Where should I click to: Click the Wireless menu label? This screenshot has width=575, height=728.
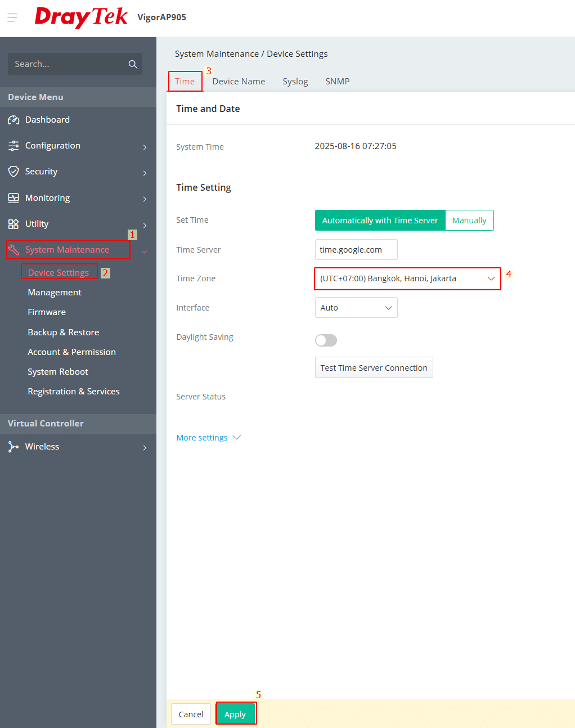42,447
